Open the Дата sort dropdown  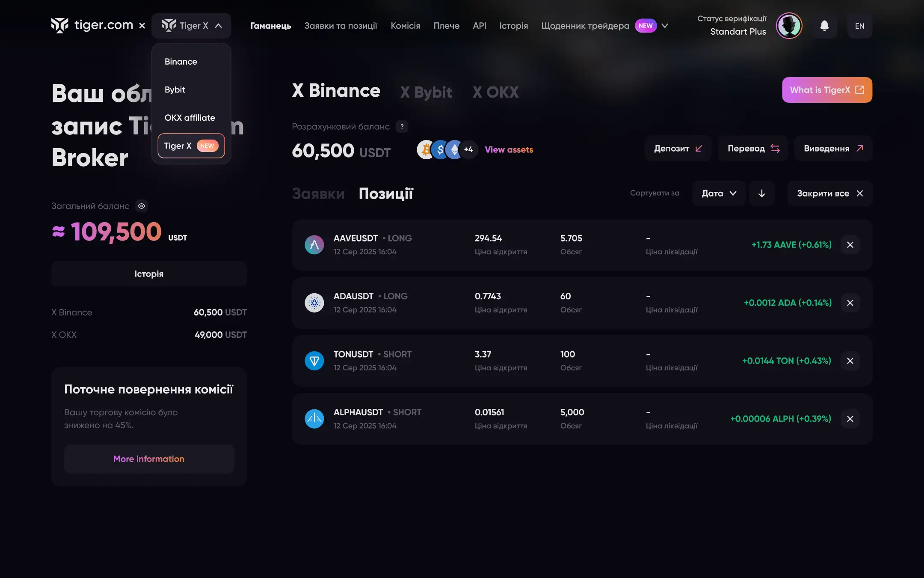(719, 194)
